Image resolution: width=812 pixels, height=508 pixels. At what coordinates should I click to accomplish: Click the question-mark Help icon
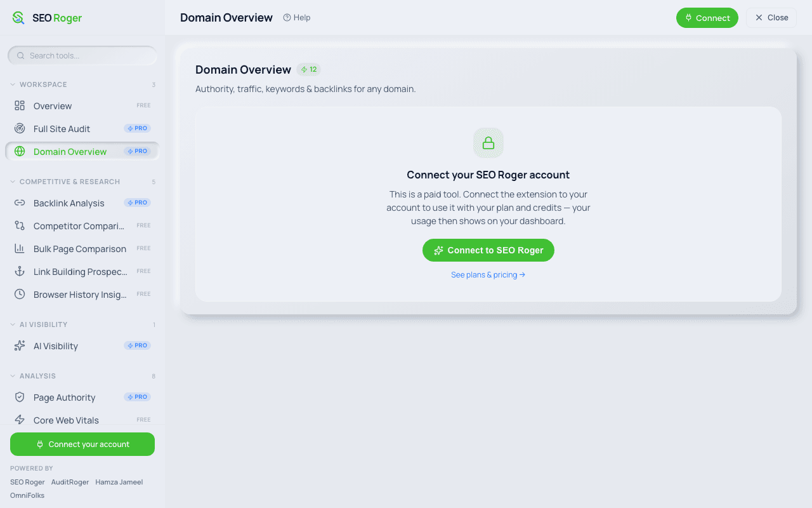pyautogui.click(x=287, y=18)
